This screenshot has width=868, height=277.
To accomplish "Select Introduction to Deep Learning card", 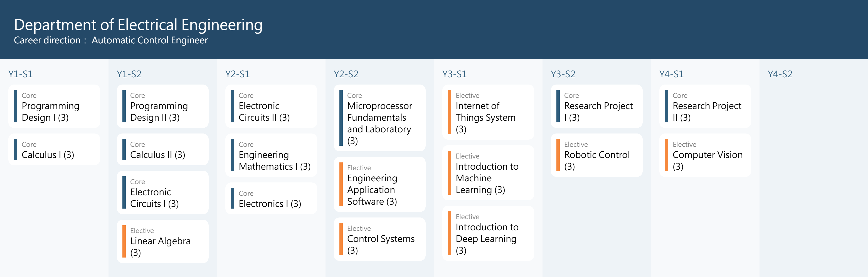I will (x=488, y=233).
